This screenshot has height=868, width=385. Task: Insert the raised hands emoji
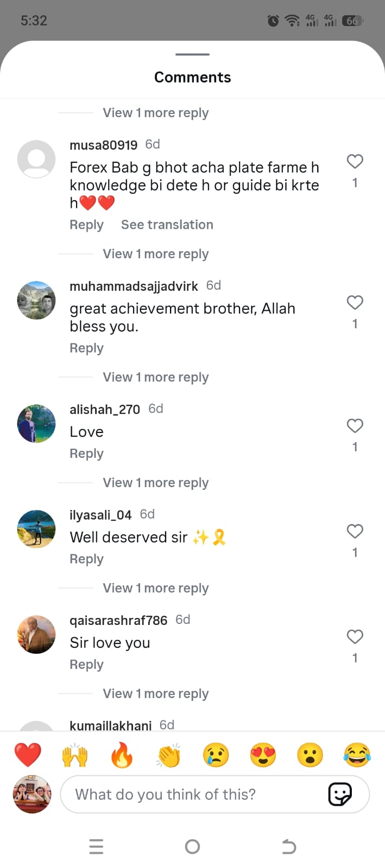pyautogui.click(x=75, y=755)
